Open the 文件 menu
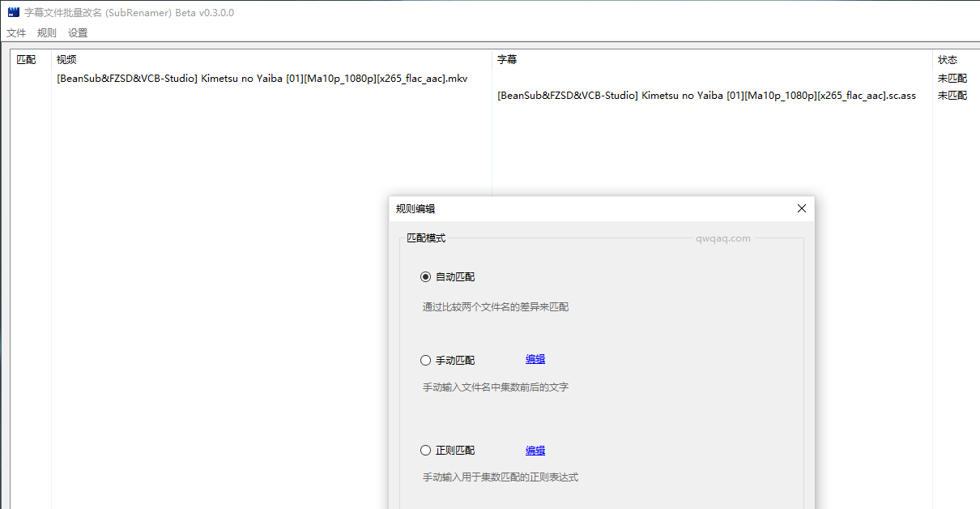This screenshot has height=509, width=980. (16, 33)
